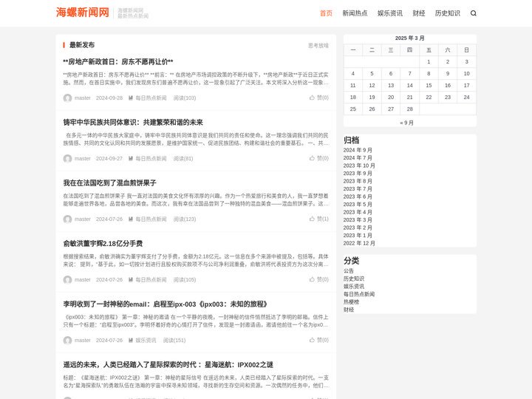Go to 新闻热点 menu item
This screenshot has height=399, width=532.
[x=355, y=13]
